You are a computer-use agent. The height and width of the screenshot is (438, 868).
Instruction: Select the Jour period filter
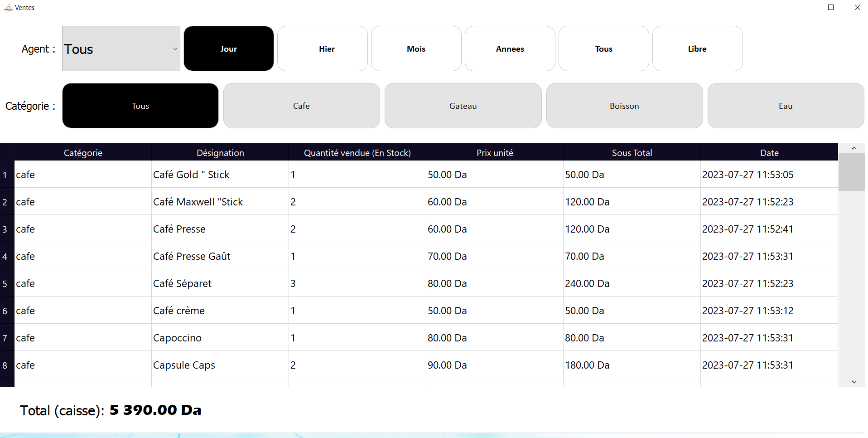click(228, 49)
